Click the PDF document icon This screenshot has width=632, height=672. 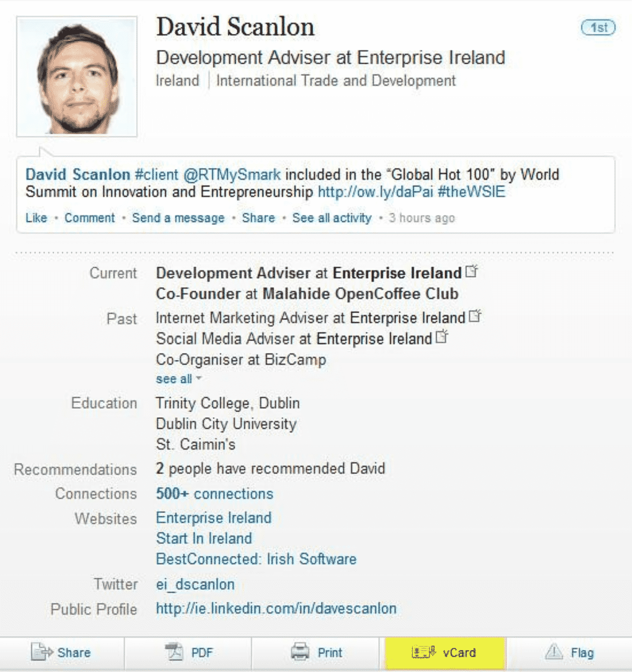coord(174,652)
